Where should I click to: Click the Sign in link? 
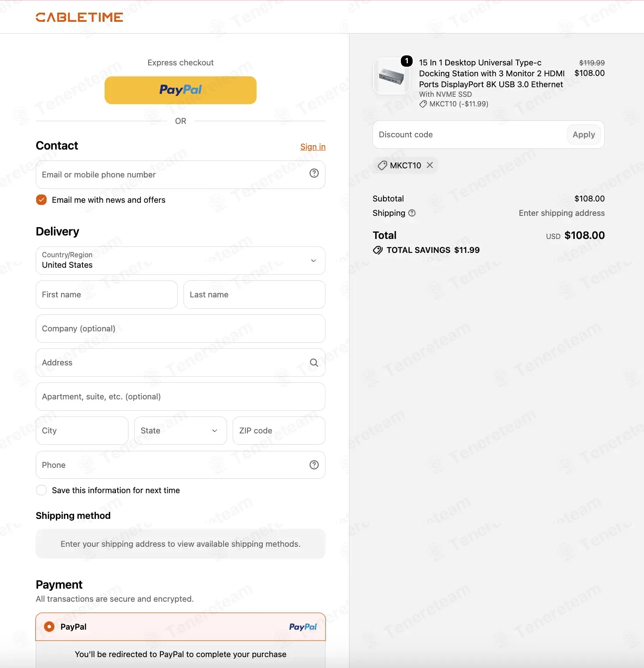[x=313, y=147]
